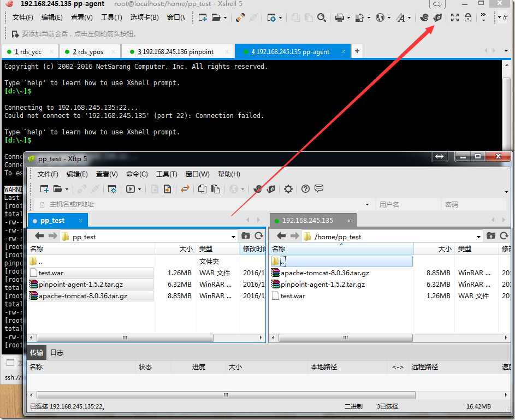The width and height of the screenshot is (515, 420).
Task: Click the Xagent icon left of Xftp icon
Action: (x=424, y=17)
